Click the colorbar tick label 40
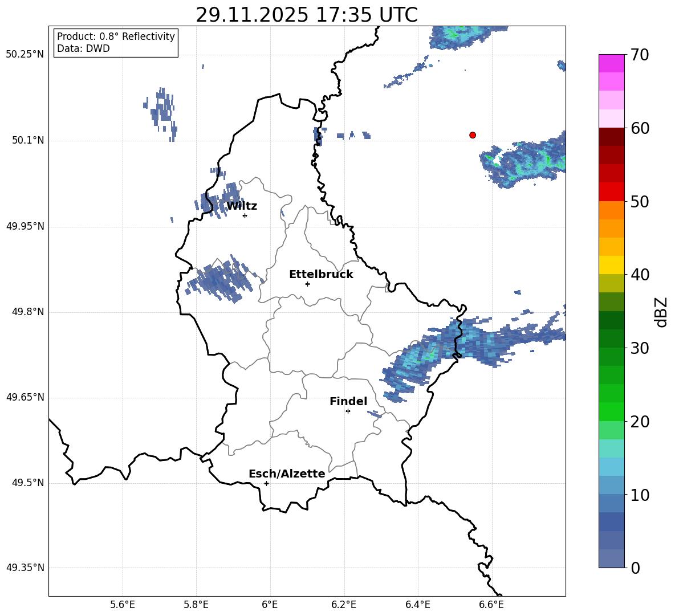This screenshot has height=616, width=675. click(640, 275)
